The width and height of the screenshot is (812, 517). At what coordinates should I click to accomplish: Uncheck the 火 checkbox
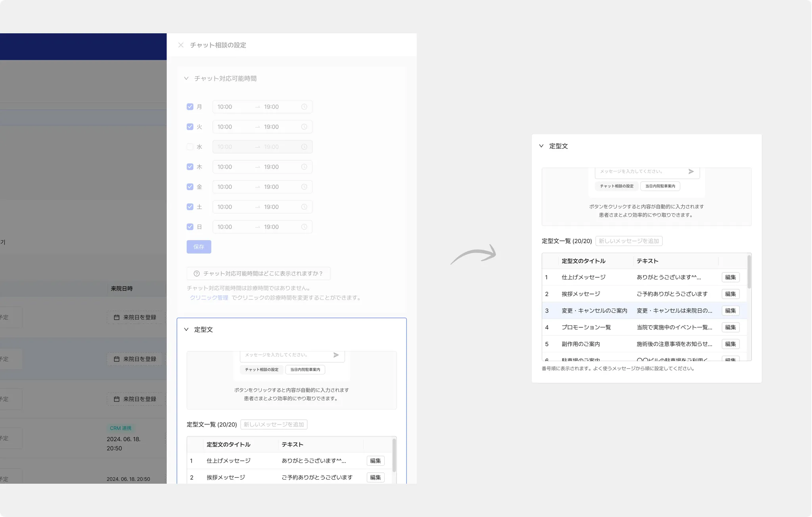pos(190,127)
